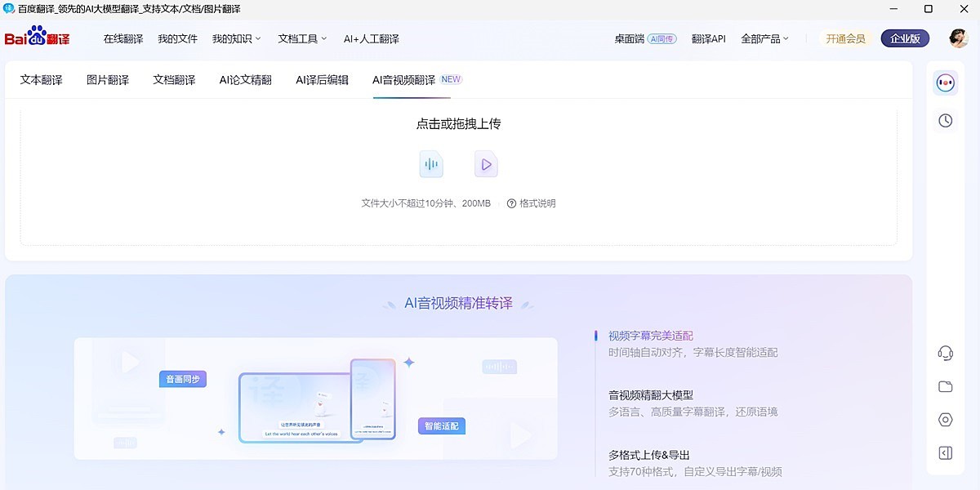Click the user avatar in top right
This screenshot has width=980, height=490.
pos(956,38)
